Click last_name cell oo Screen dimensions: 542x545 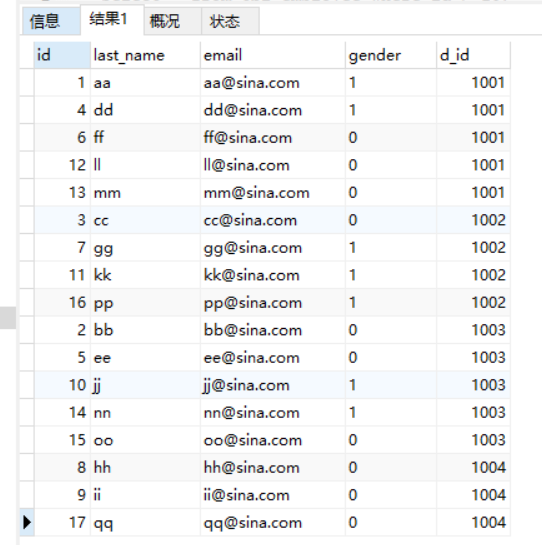(145, 440)
